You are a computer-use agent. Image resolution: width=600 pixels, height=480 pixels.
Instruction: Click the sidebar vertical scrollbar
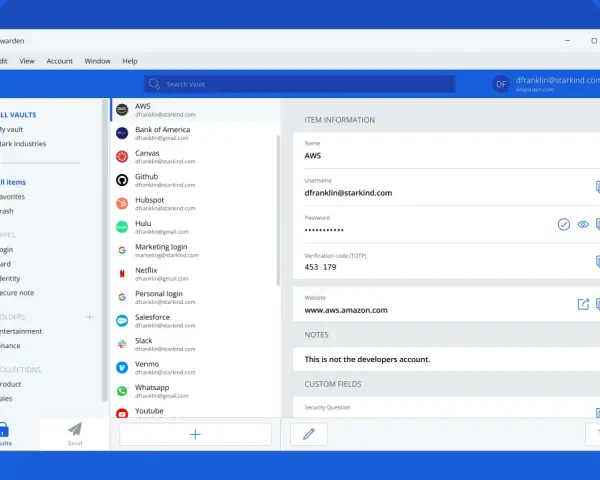(x=105, y=250)
